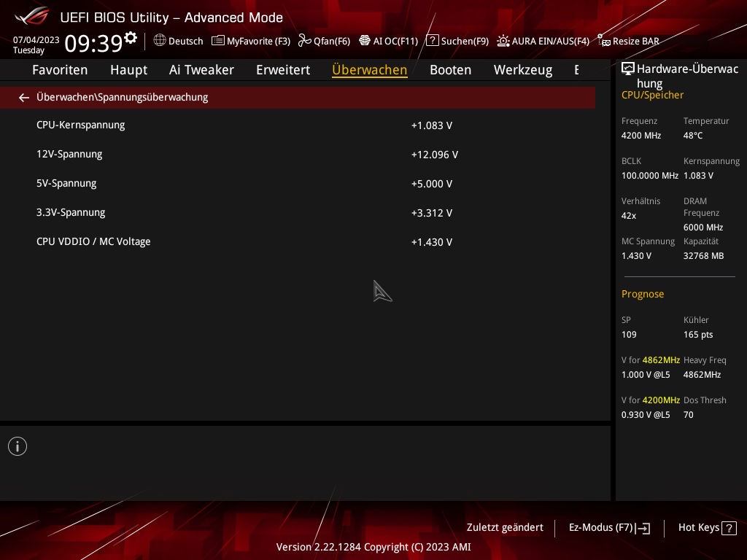
Task: Click the Überwachen\Spannungsüberwachung breadcrumb
Action: click(x=122, y=97)
